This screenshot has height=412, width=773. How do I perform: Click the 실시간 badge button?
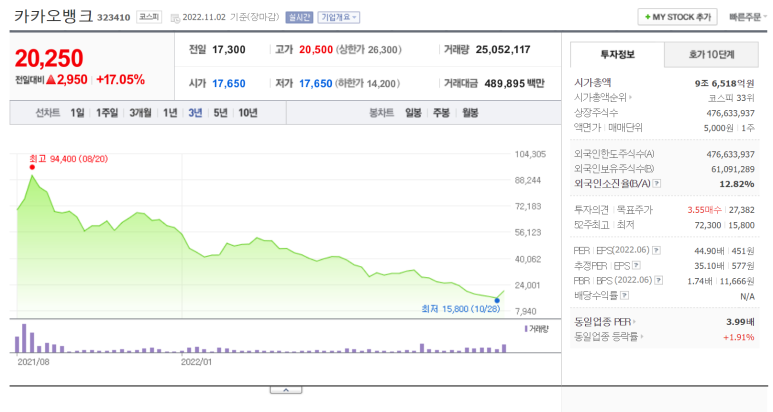pos(299,17)
